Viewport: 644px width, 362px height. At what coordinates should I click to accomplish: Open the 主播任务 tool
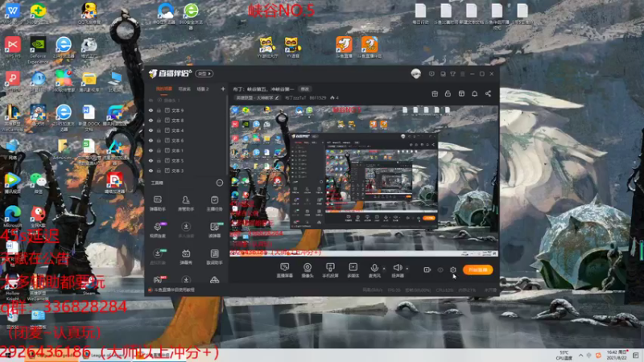click(214, 203)
